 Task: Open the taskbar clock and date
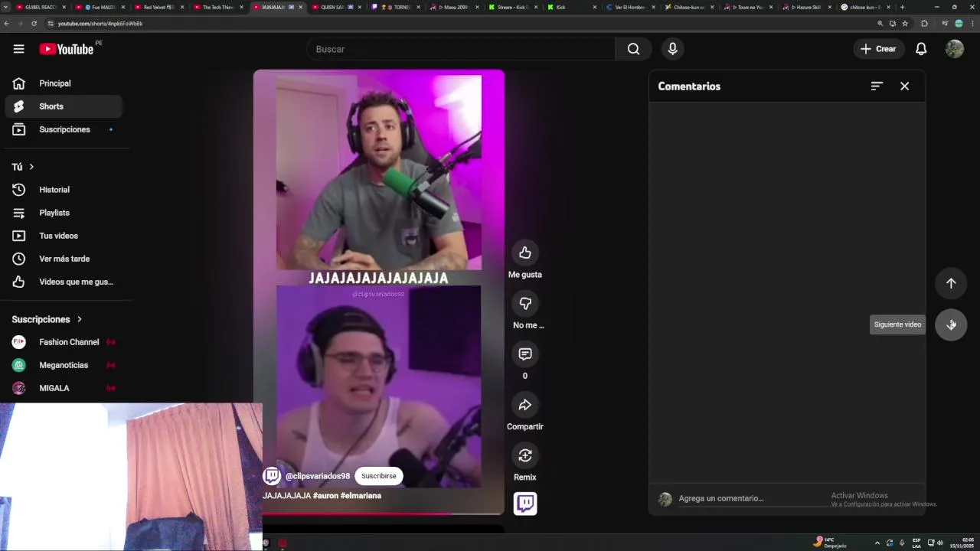(962, 543)
